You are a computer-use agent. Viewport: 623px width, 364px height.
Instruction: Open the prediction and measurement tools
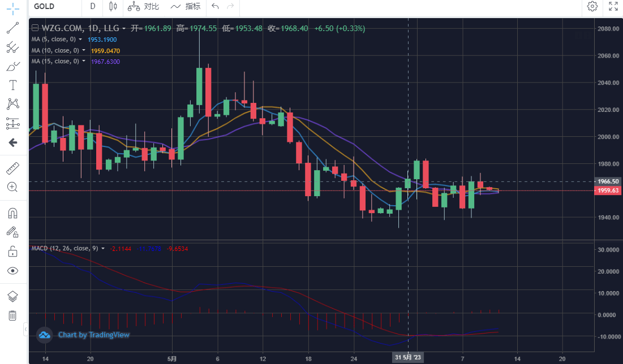pos(12,123)
